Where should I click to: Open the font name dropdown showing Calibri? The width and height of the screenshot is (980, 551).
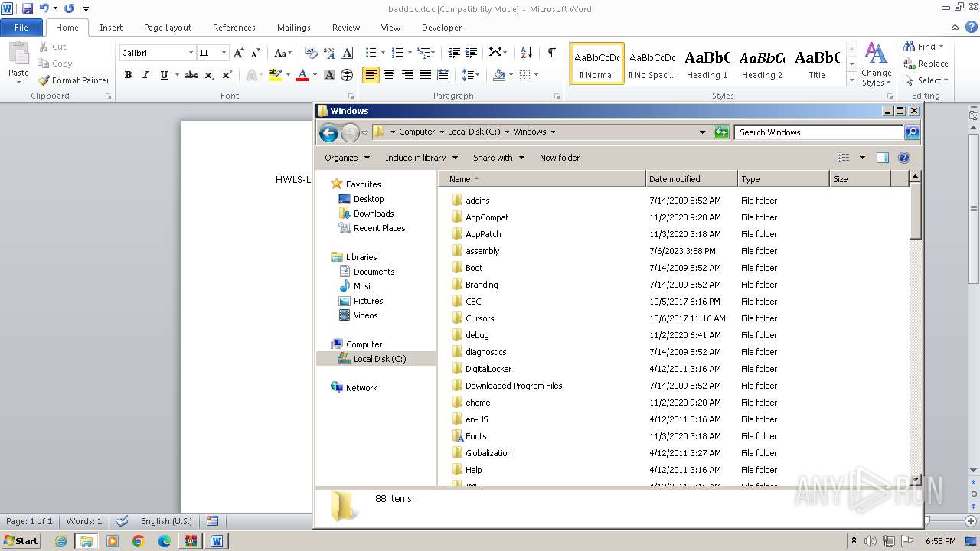point(191,53)
